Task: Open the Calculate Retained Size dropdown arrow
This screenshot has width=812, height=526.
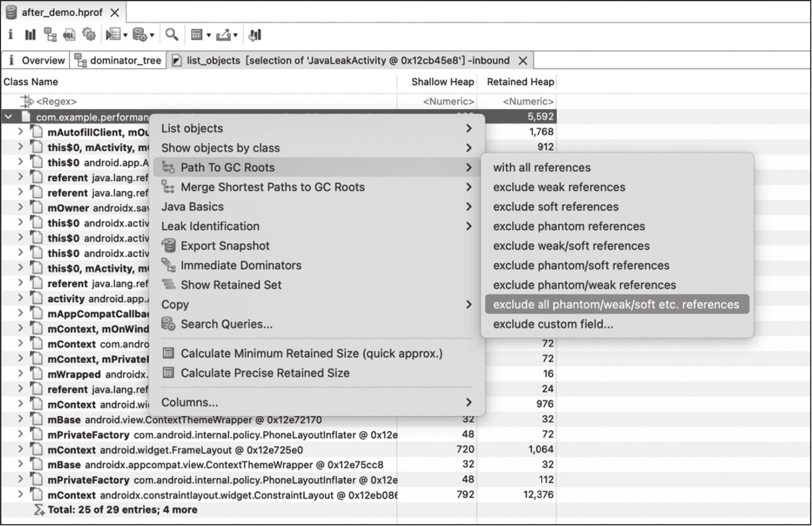Action: coord(208,35)
